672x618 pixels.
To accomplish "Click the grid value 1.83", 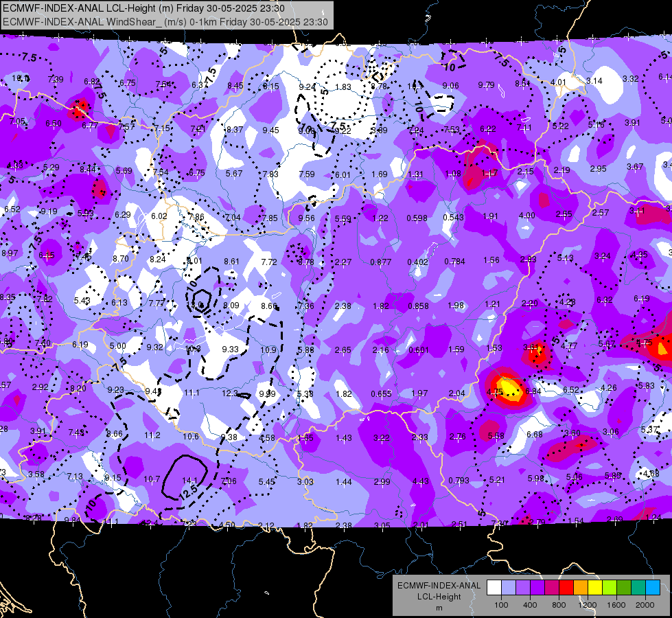I will 343,87.
